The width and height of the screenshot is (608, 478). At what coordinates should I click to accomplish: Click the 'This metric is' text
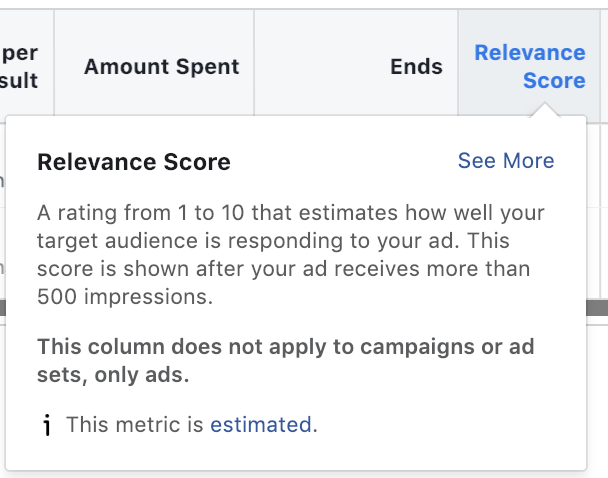(135, 425)
